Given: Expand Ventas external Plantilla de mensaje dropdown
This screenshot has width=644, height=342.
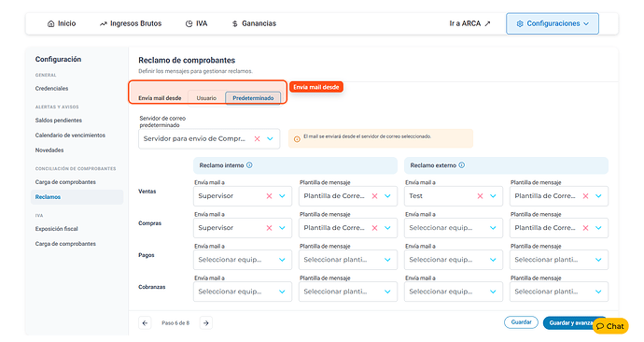Looking at the screenshot, I should tap(599, 196).
